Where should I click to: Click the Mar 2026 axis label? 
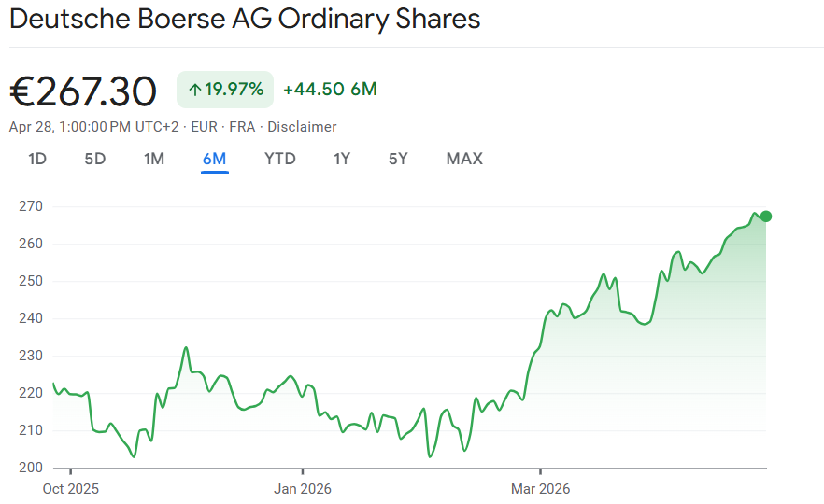pyautogui.click(x=540, y=488)
